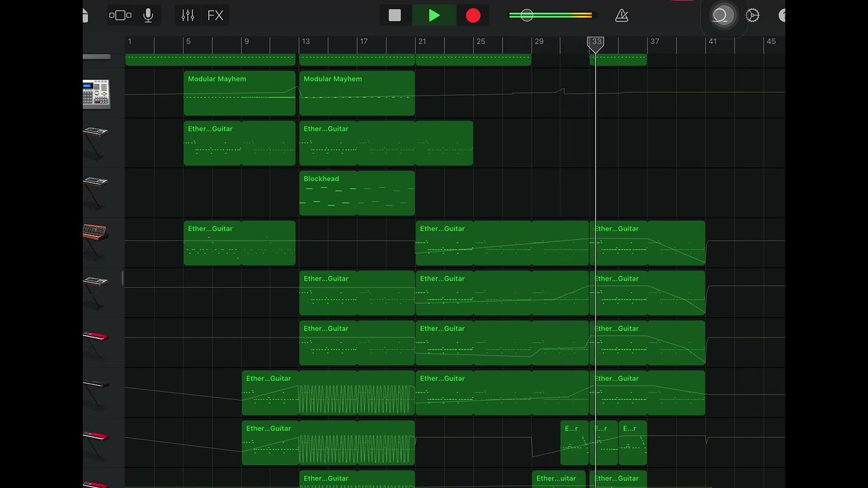Start recording with the red button

tap(473, 15)
